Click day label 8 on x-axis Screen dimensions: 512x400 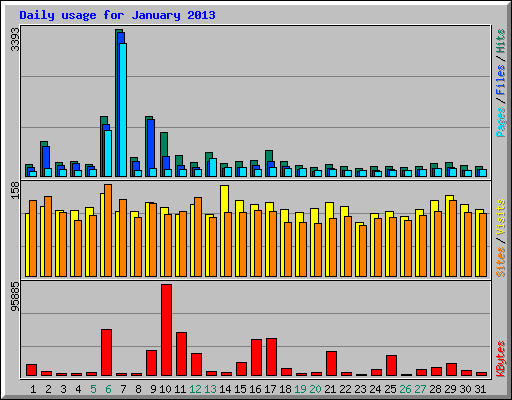pyautogui.click(x=138, y=389)
